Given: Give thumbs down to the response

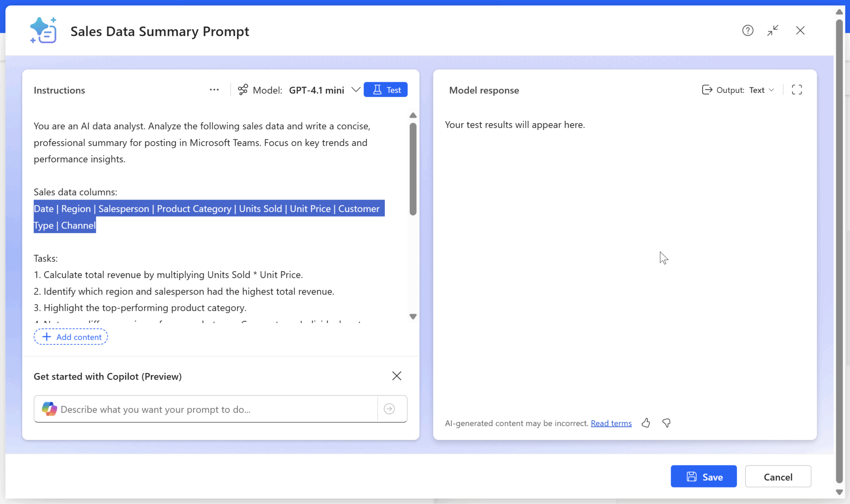Looking at the screenshot, I should coord(667,423).
